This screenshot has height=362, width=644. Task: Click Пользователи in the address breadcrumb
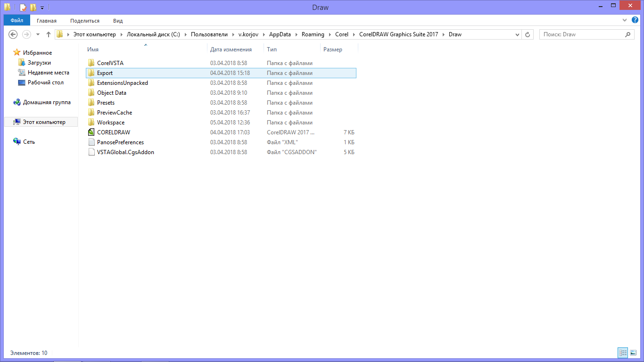coord(209,34)
